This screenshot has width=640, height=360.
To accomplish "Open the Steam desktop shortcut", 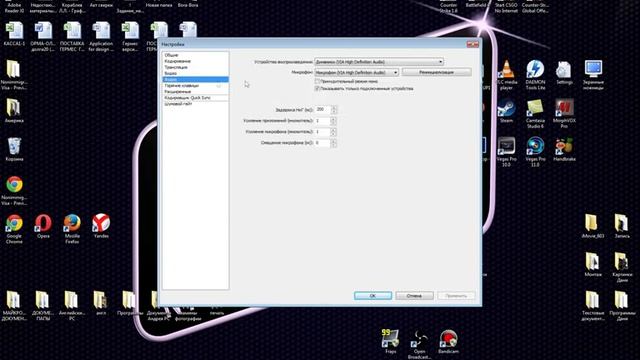I will coord(506,108).
